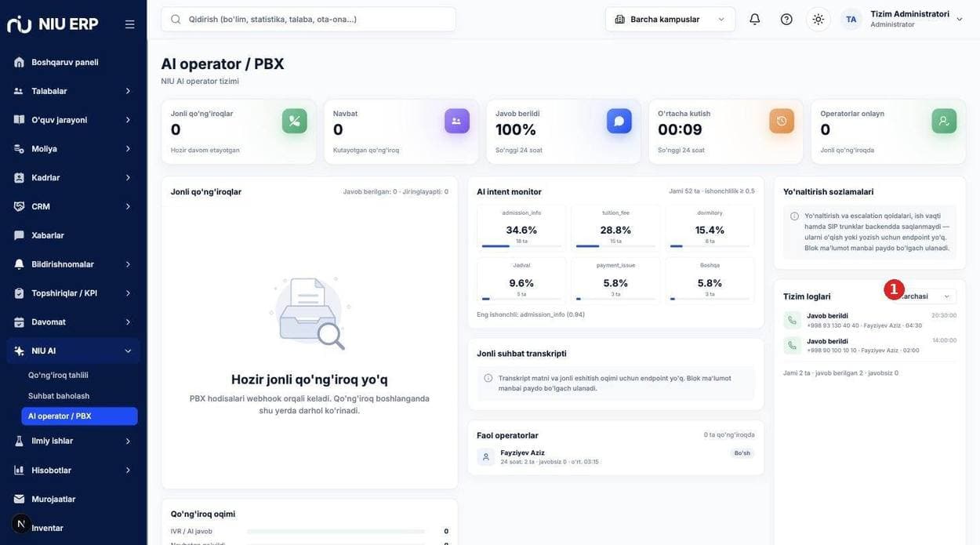Viewport: 980px width, 545px height.
Task: Collapse the NIU AI menu section
Action: click(74, 351)
